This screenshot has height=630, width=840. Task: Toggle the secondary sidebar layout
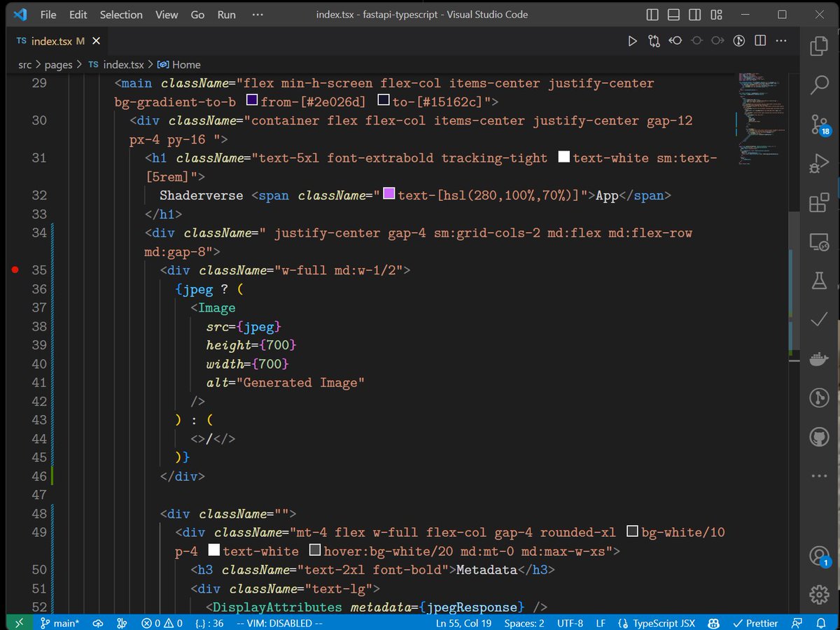(x=694, y=15)
